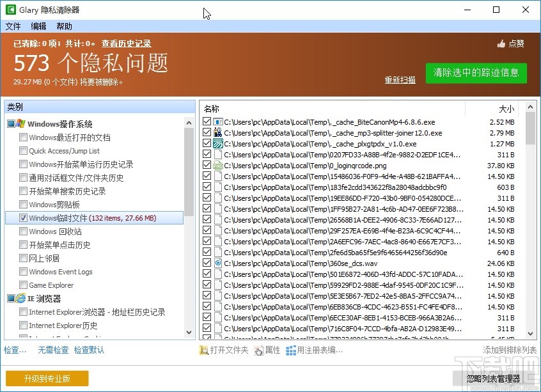Select 通用对话框文件/文件夹历史 item
The height and width of the screenshot is (392, 541).
76,178
